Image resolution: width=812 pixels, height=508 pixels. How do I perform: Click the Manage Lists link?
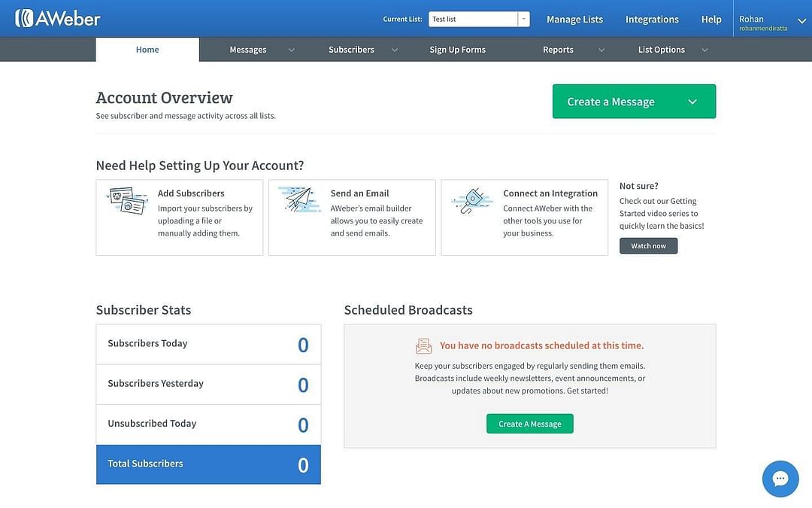coord(575,19)
